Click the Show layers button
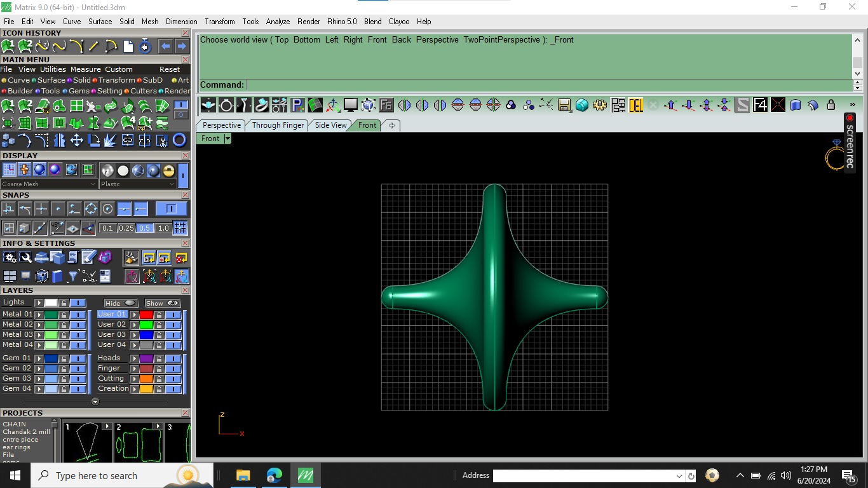 (x=162, y=303)
